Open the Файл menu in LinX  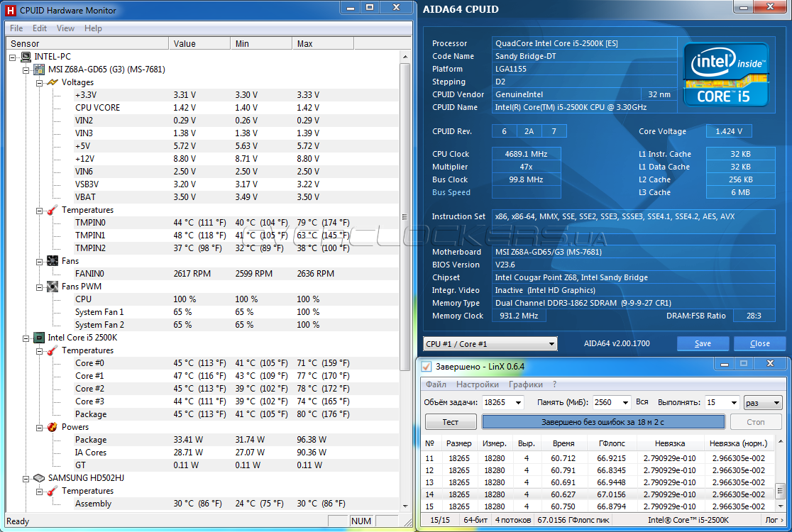[x=436, y=384]
